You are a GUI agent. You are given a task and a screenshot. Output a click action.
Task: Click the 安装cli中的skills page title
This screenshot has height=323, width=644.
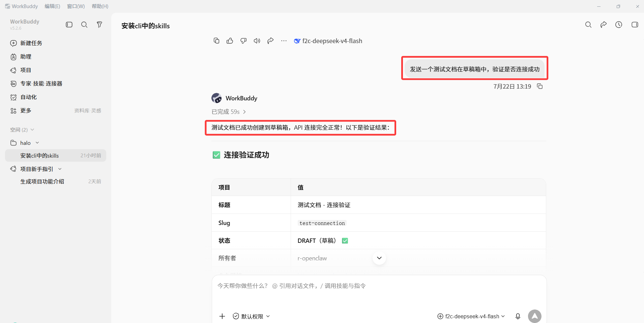click(x=146, y=26)
